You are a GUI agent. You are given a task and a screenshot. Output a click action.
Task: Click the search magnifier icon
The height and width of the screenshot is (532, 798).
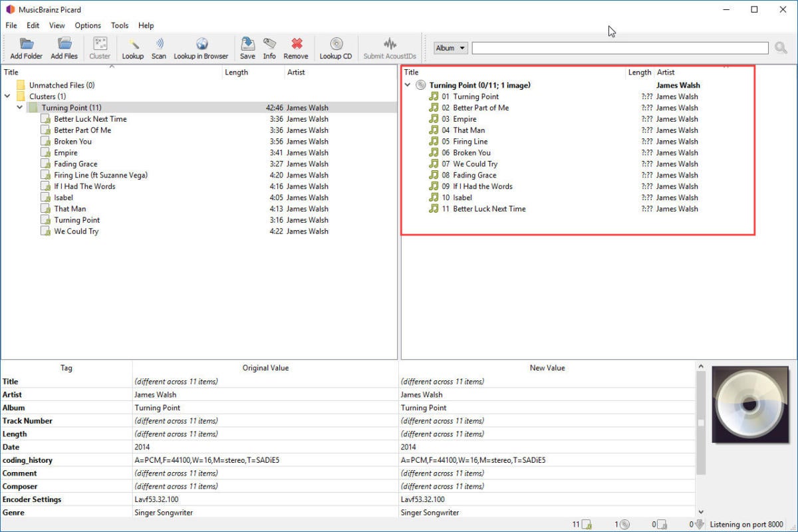[781, 48]
